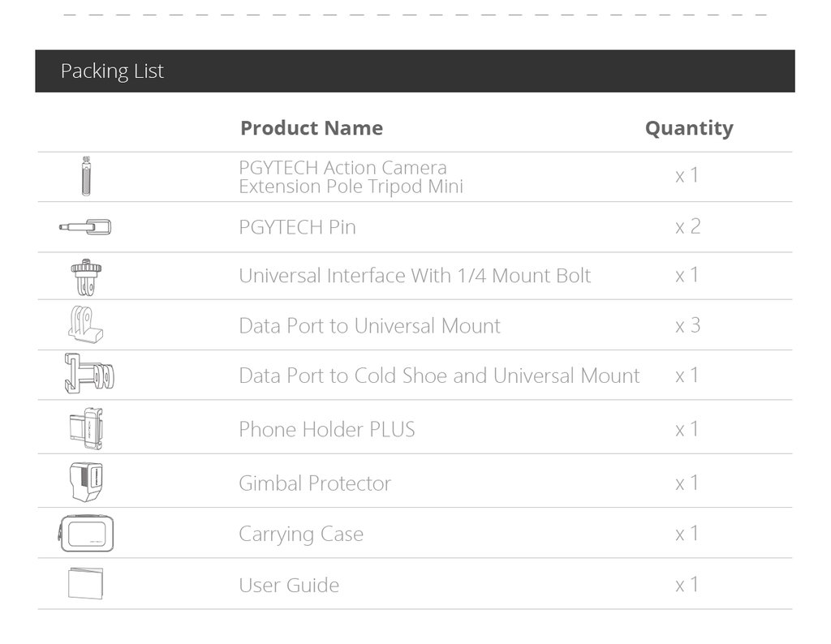The height and width of the screenshot is (644, 831).
Task: Select the PGYTECH Pin illustration
Action: pos(85,227)
